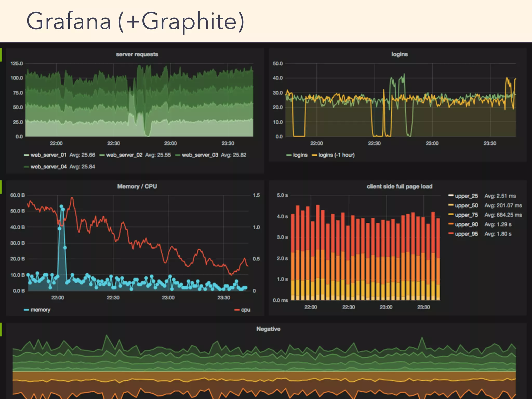Click the 125.0 y-axis label in server requests

[x=17, y=63]
